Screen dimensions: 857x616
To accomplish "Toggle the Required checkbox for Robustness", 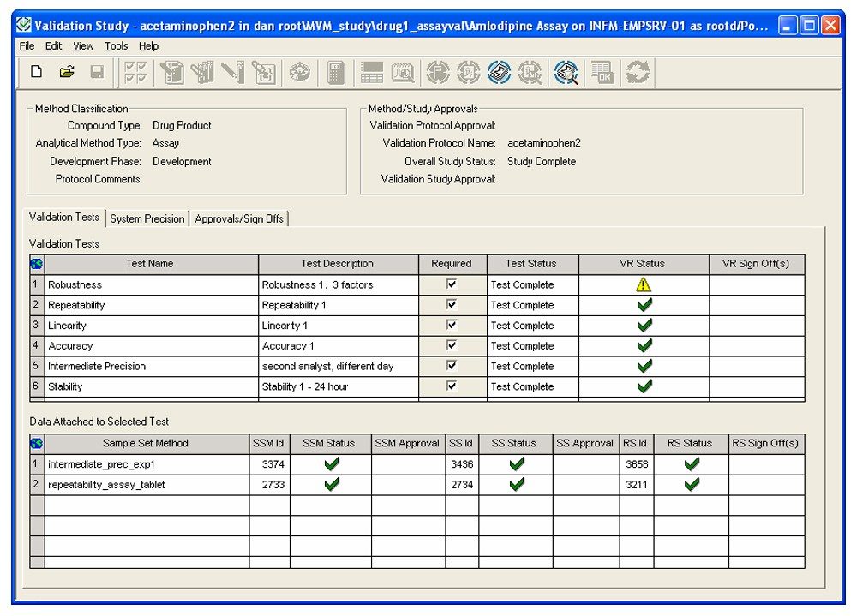I will (x=452, y=284).
